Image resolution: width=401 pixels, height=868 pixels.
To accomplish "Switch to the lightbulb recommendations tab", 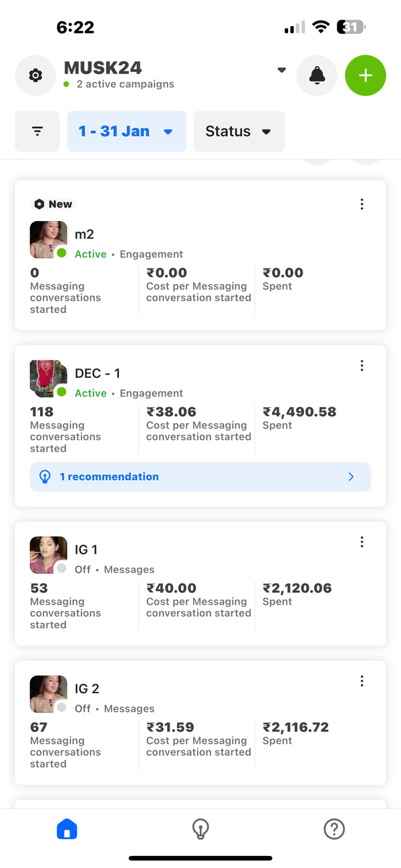I will tap(200, 829).
